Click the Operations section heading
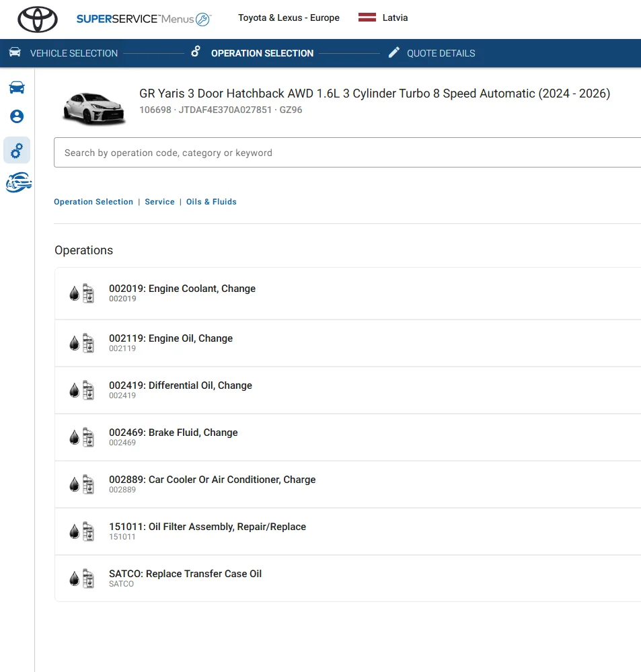 point(83,250)
